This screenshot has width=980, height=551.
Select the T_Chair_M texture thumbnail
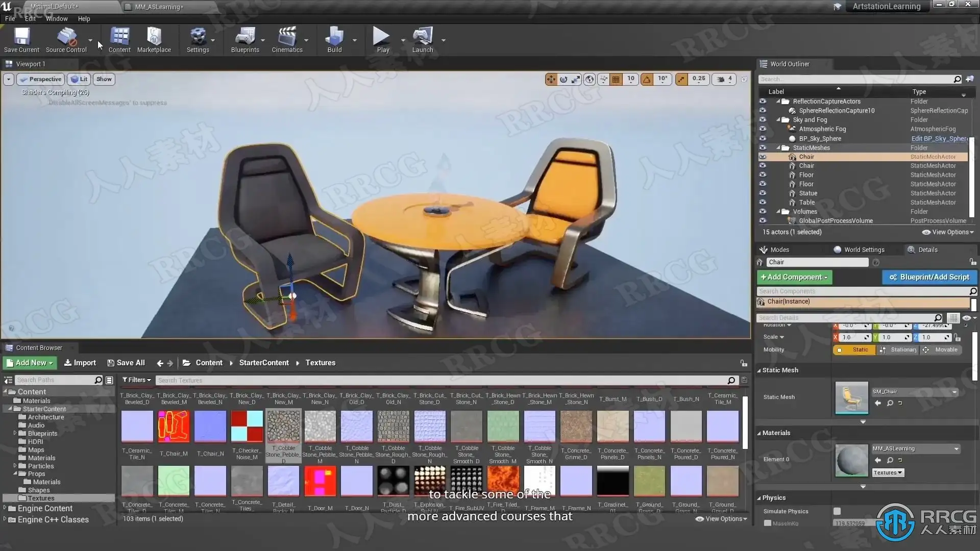coord(174,427)
